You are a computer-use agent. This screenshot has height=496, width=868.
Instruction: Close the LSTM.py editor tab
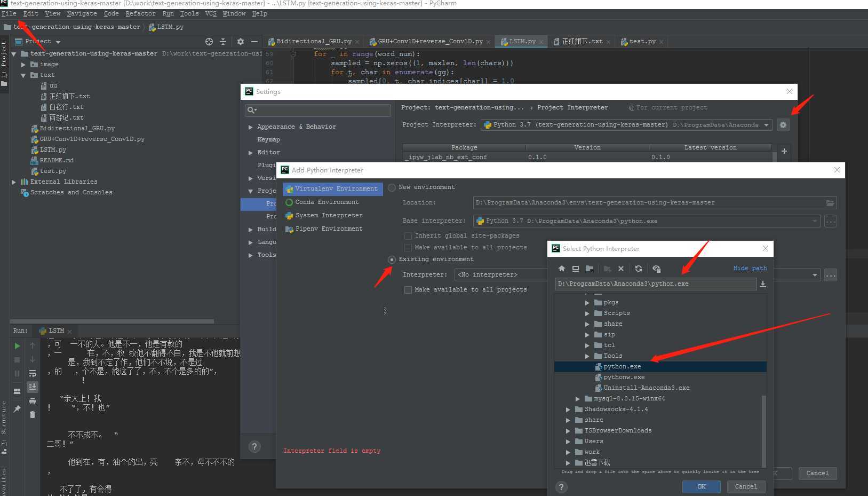541,42
